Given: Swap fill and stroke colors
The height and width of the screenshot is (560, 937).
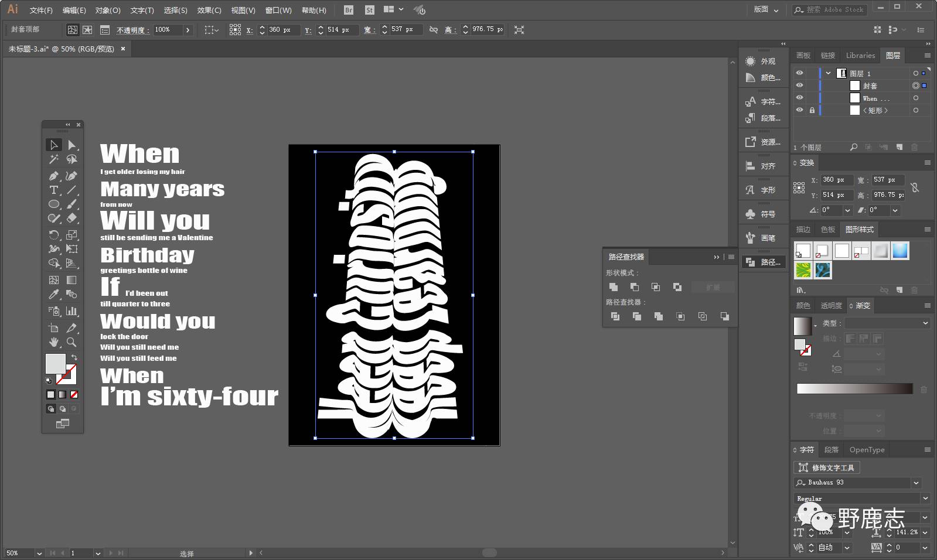Looking at the screenshot, I should tap(74, 357).
